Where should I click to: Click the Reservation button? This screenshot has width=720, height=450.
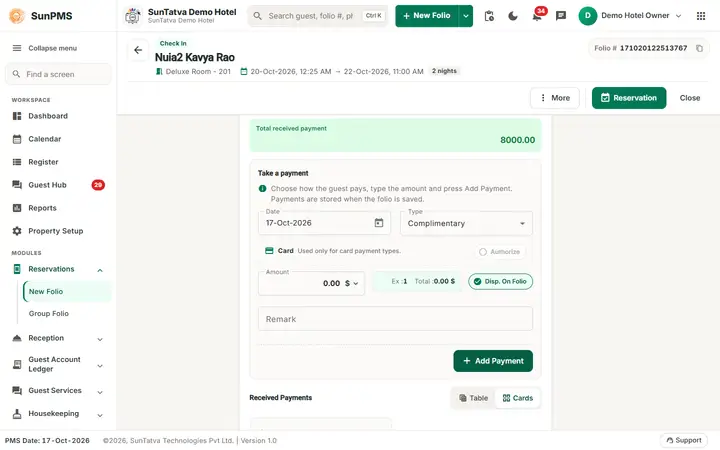[629, 98]
